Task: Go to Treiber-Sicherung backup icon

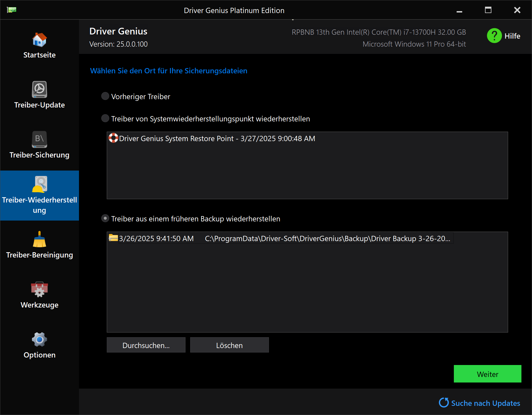Action: pos(39,139)
